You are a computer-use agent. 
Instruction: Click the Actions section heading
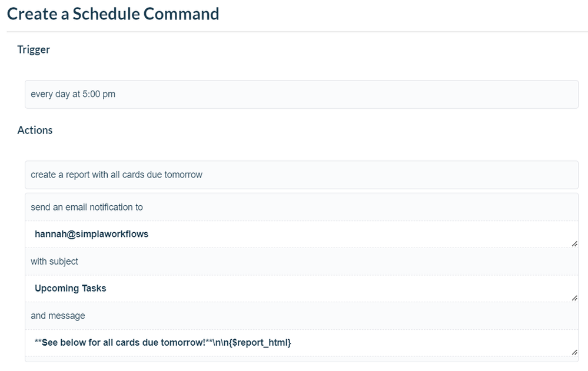(35, 130)
